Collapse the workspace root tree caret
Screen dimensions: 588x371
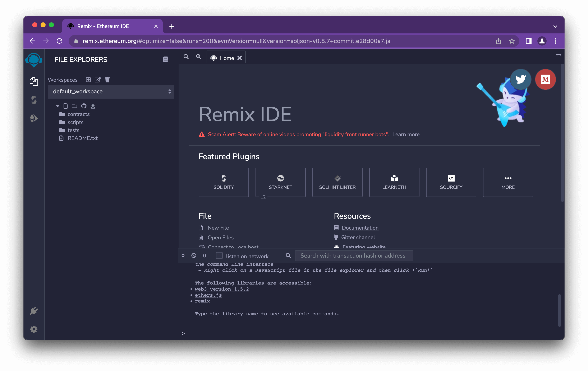click(58, 106)
